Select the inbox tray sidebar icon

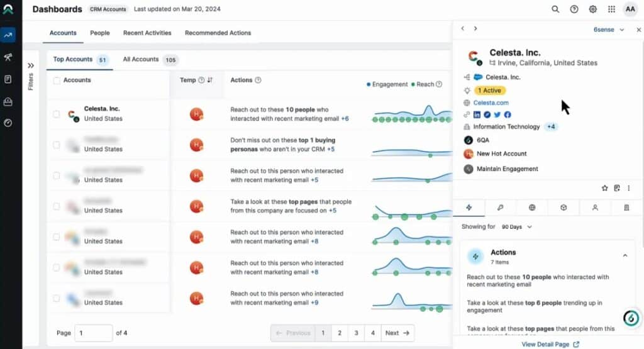click(8, 101)
